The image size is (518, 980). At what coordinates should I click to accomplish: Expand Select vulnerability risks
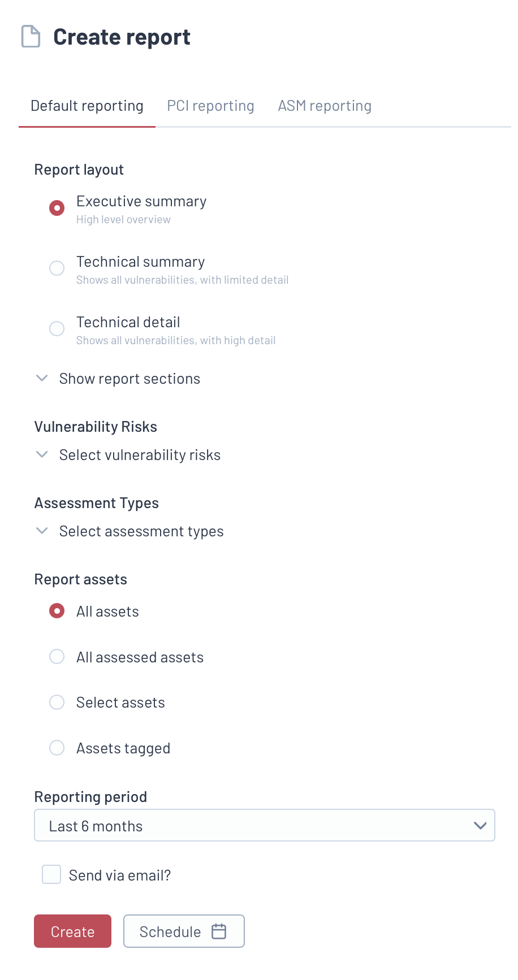point(140,455)
